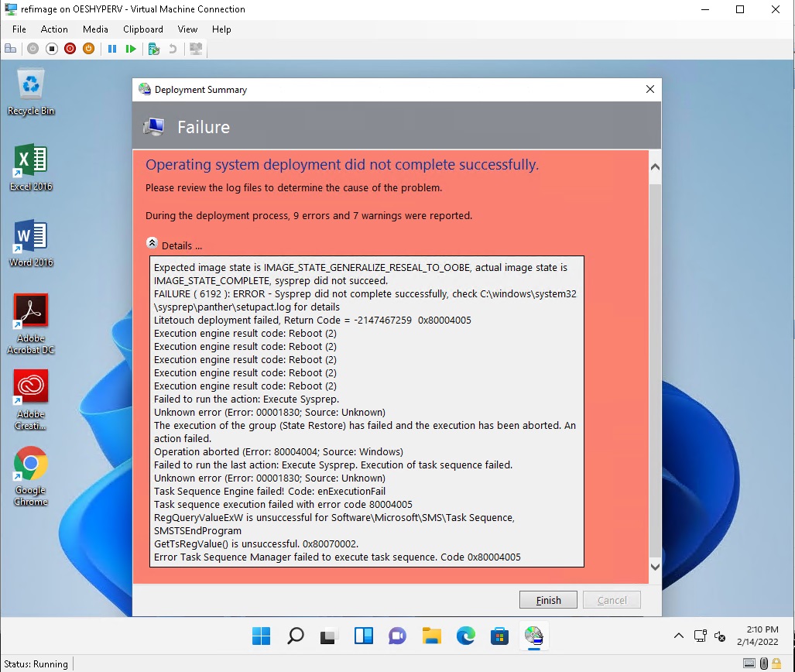Show hidden system tray icons
The width and height of the screenshot is (795, 672).
[x=678, y=636]
